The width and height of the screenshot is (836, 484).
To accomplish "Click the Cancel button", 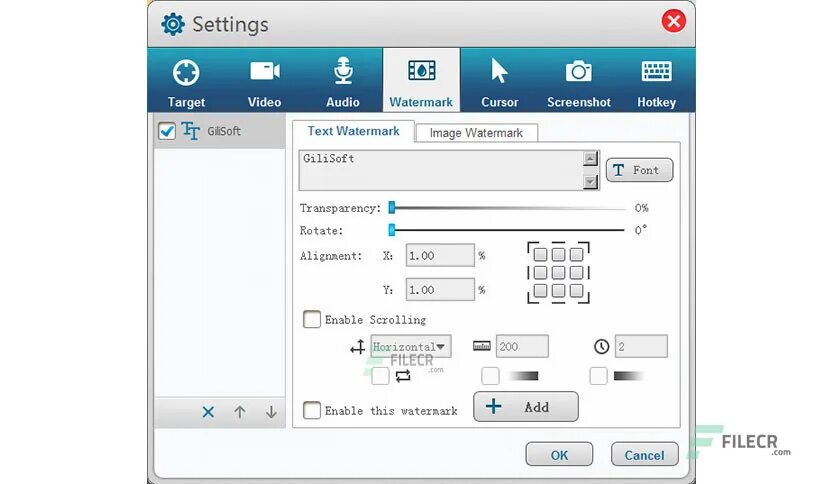I will point(645,455).
